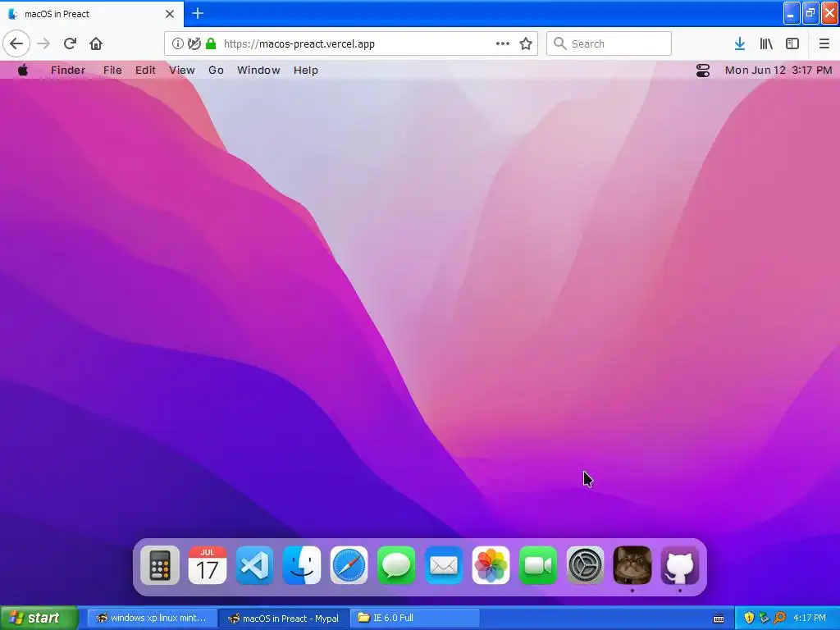The height and width of the screenshot is (630, 840).
Task: Open a new browser tab
Action: pos(198,13)
